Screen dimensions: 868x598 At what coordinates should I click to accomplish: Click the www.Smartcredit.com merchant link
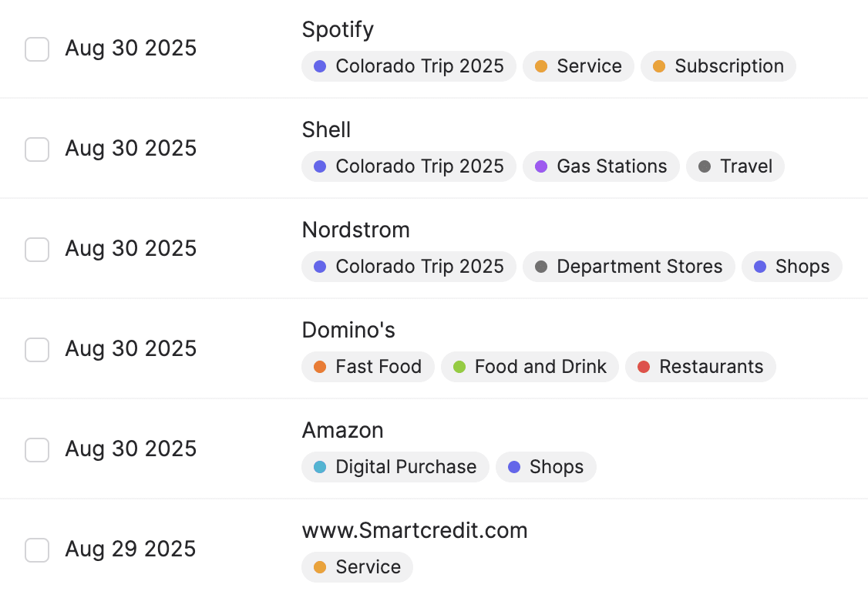415,530
